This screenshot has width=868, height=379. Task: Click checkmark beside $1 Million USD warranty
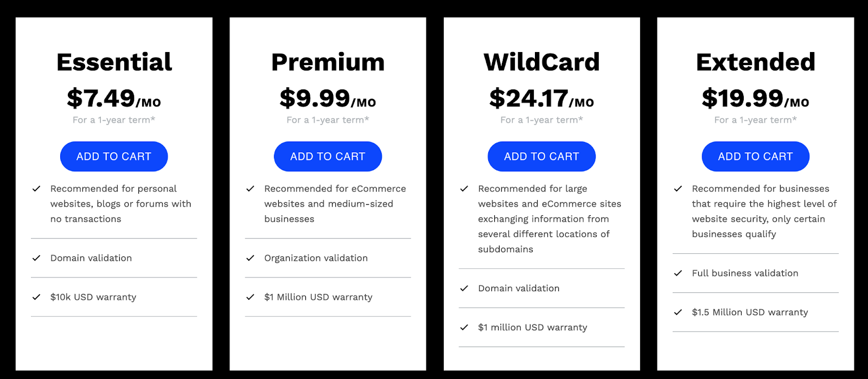[250, 297]
